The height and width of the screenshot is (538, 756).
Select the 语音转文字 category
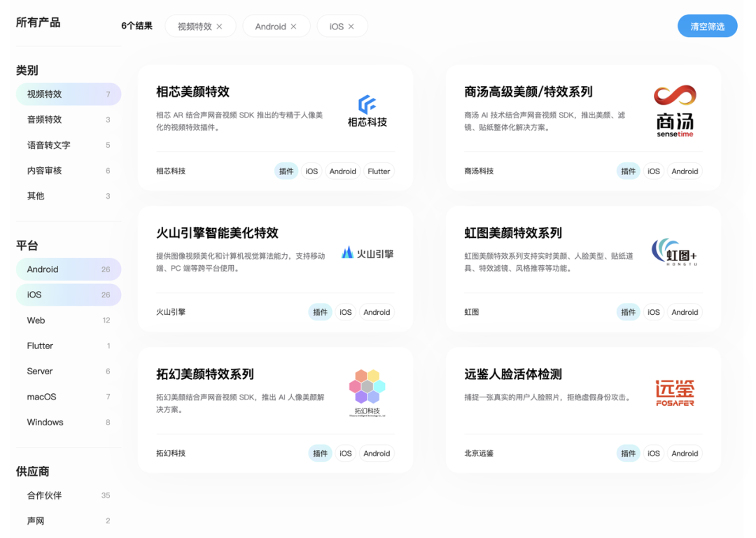pyautogui.click(x=69, y=145)
